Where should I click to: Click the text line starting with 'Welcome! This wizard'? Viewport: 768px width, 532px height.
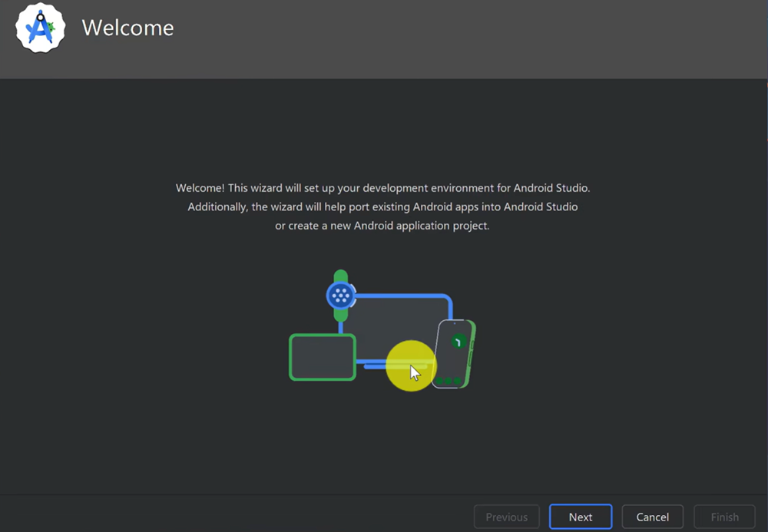coord(382,187)
